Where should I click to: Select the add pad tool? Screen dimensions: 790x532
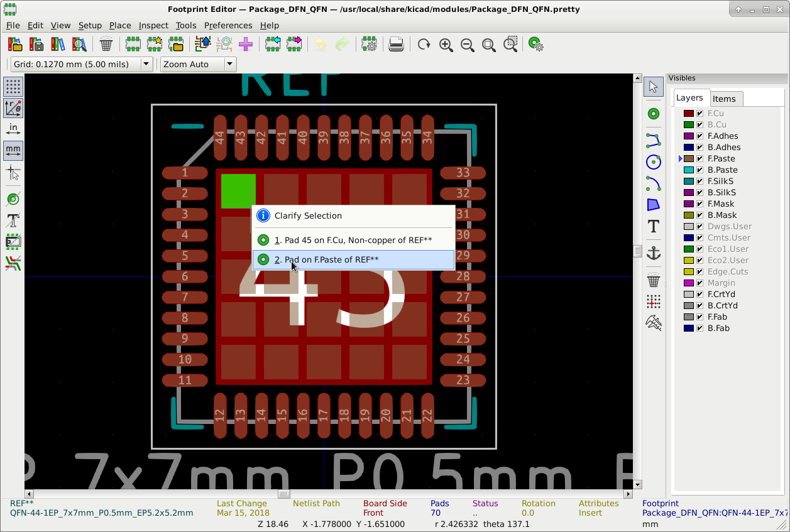tap(654, 114)
